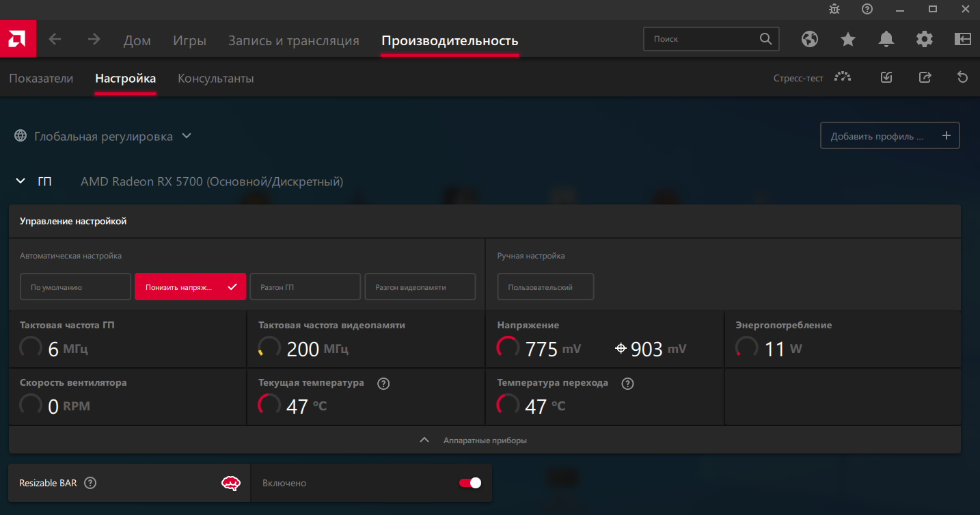980x515 pixels.
Task: Reset tuning with the undo arrow icon
Action: click(963, 77)
